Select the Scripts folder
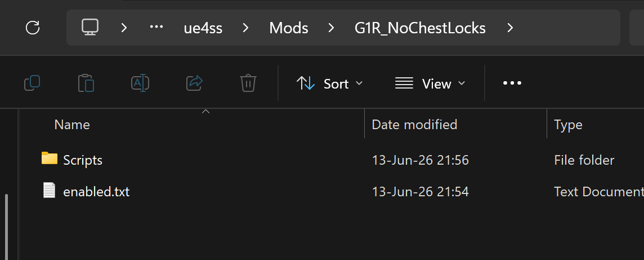 point(83,160)
